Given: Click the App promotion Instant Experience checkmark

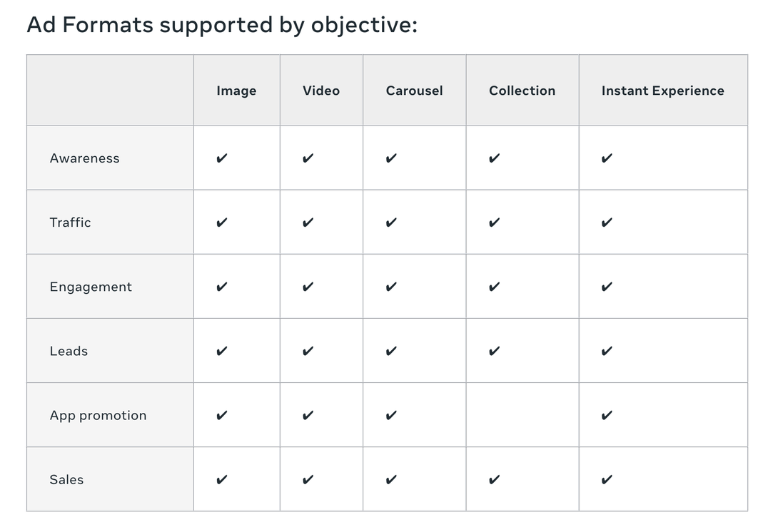Looking at the screenshot, I should point(607,415).
